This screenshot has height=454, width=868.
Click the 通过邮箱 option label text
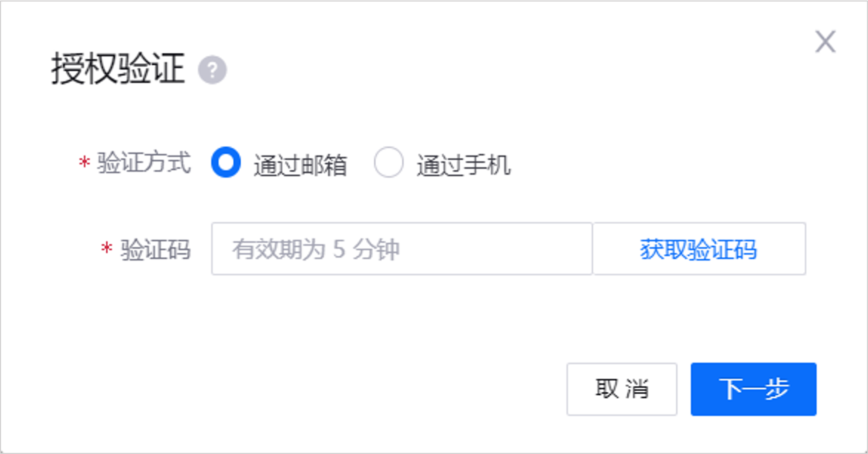pyautogui.click(x=300, y=165)
